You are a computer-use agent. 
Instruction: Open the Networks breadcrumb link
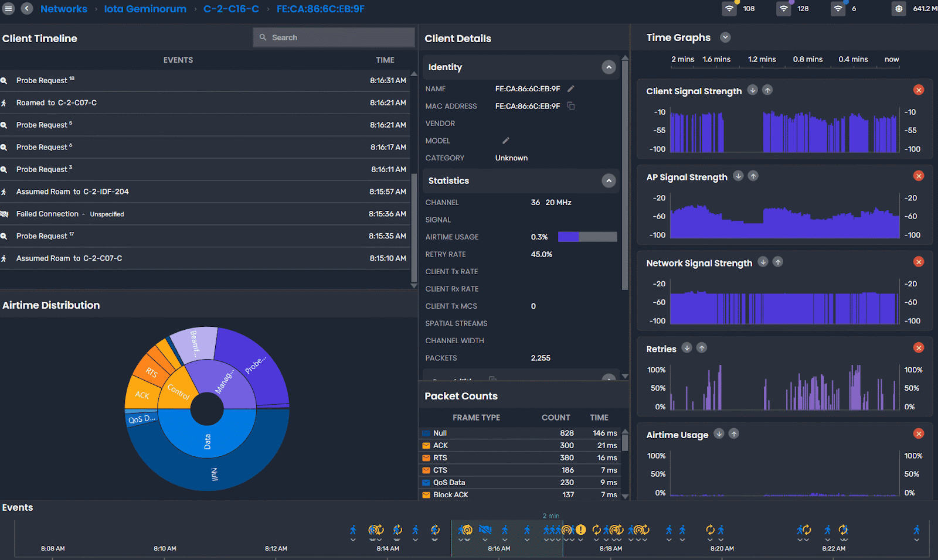[63, 9]
